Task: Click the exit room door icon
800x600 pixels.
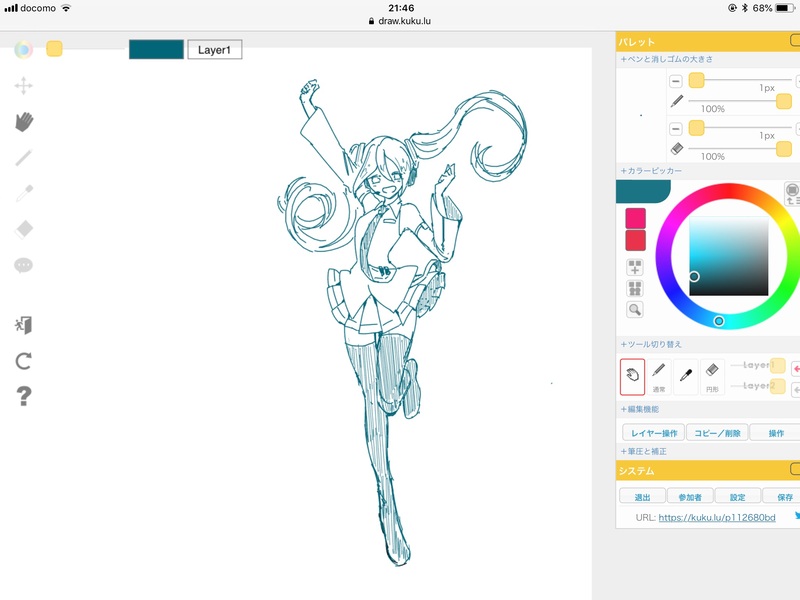Action: click(23, 325)
